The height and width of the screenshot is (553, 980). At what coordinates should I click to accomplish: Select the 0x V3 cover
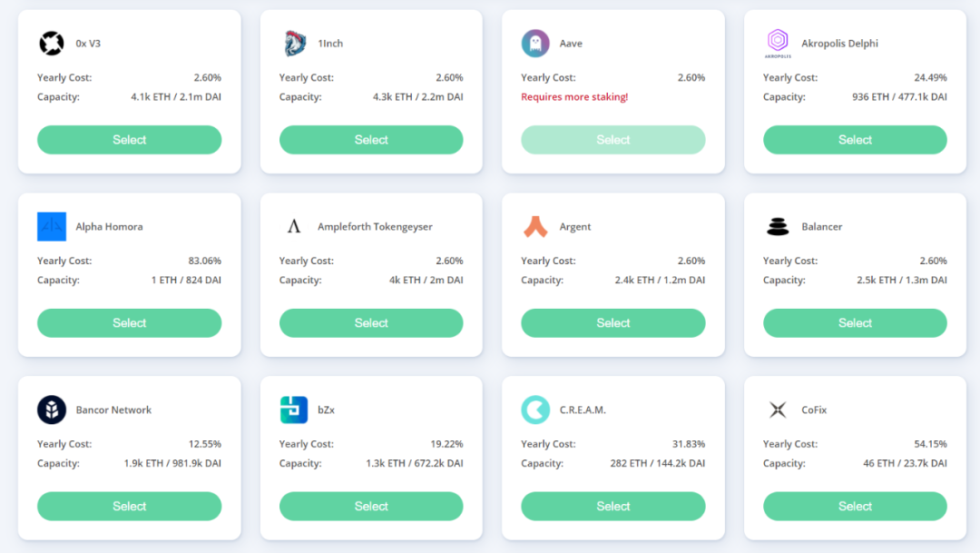click(x=129, y=140)
